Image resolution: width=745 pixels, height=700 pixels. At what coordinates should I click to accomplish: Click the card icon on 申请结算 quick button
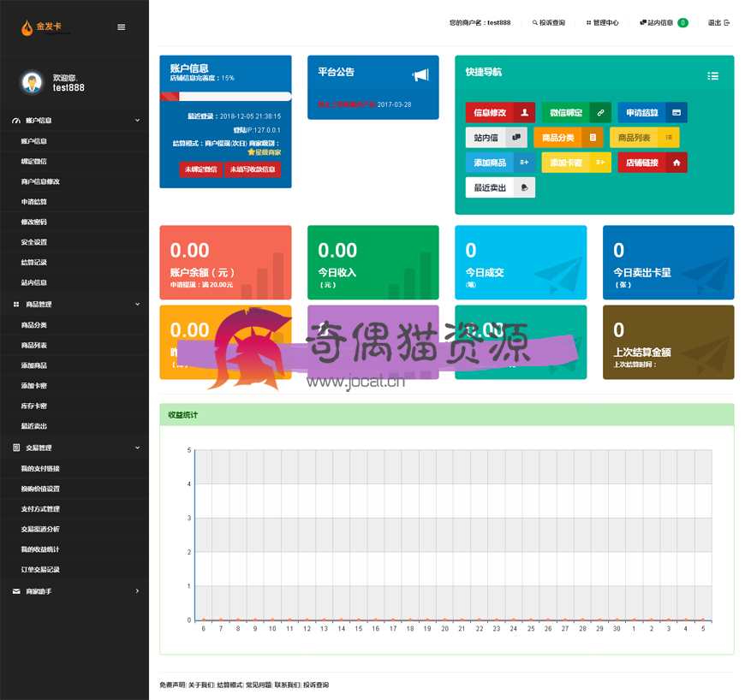676,113
